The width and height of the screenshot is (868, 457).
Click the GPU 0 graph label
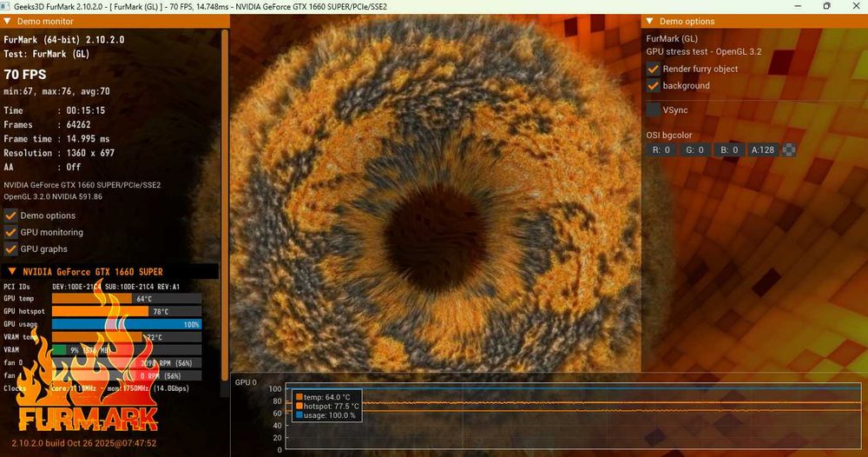246,382
